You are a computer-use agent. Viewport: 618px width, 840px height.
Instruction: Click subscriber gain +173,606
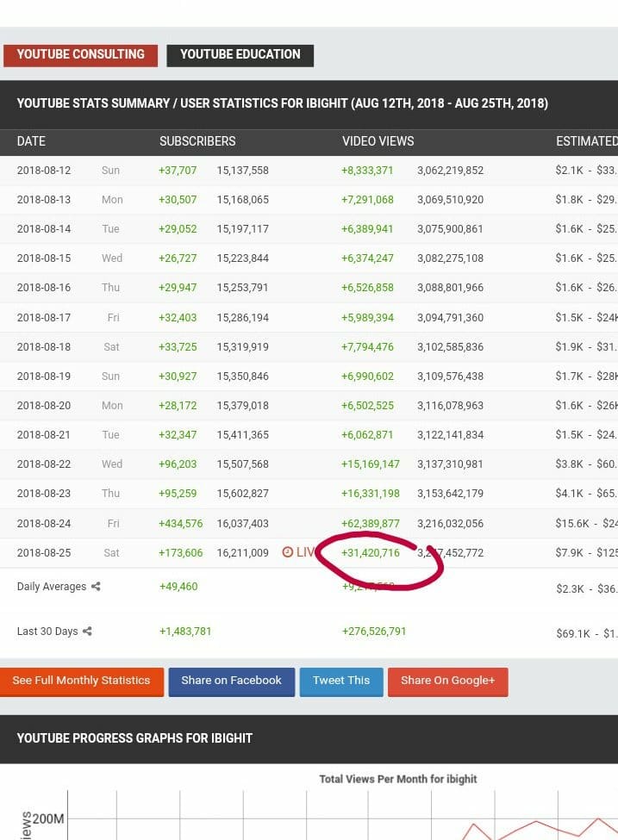[x=181, y=553]
